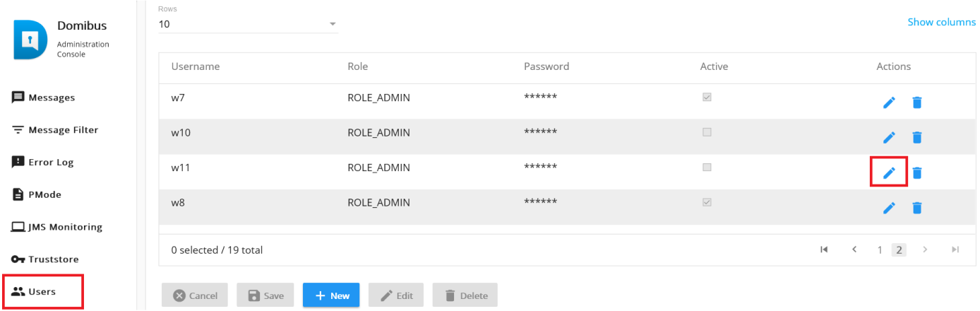Open the Rows per page dropdown
980x311 pixels.
249,24
